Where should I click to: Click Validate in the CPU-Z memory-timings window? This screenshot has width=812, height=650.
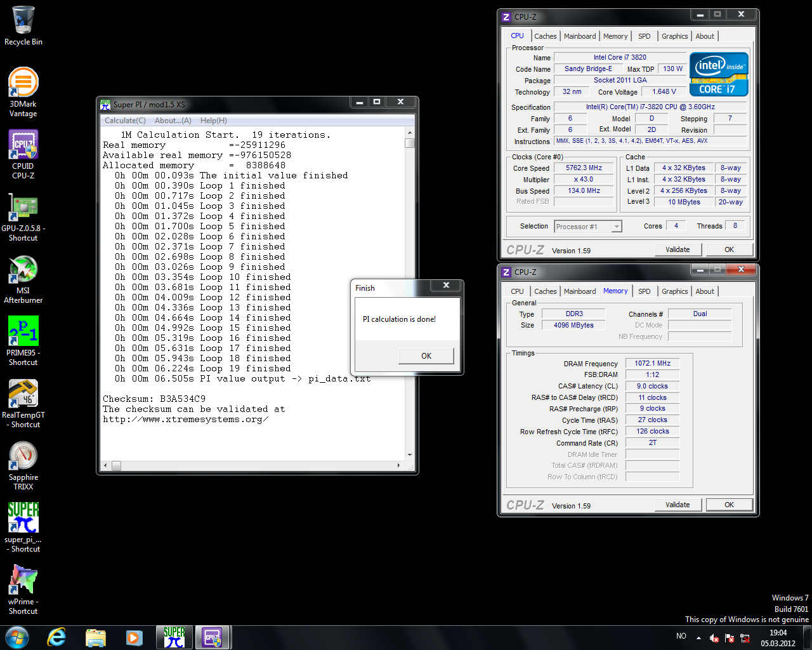tap(678, 505)
